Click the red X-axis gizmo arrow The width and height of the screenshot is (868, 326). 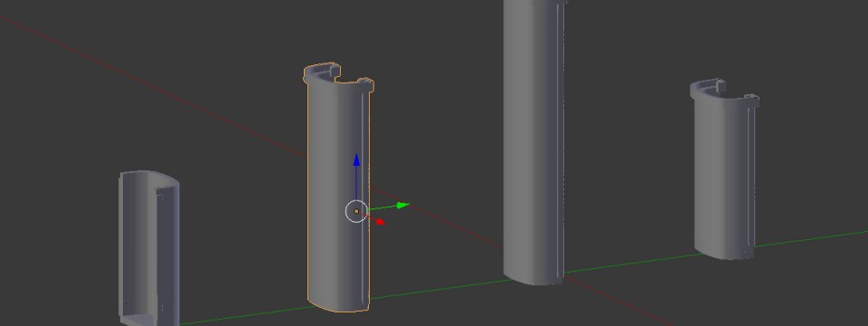pos(380,222)
